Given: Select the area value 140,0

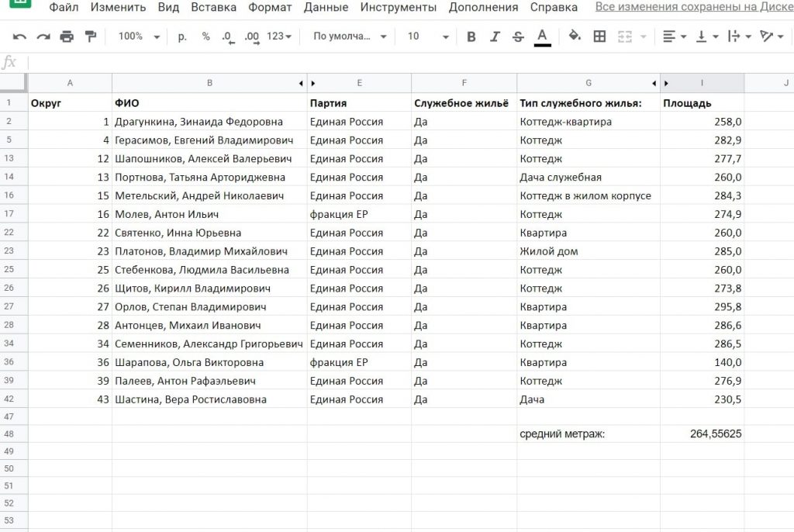Looking at the screenshot, I should click(x=702, y=362).
